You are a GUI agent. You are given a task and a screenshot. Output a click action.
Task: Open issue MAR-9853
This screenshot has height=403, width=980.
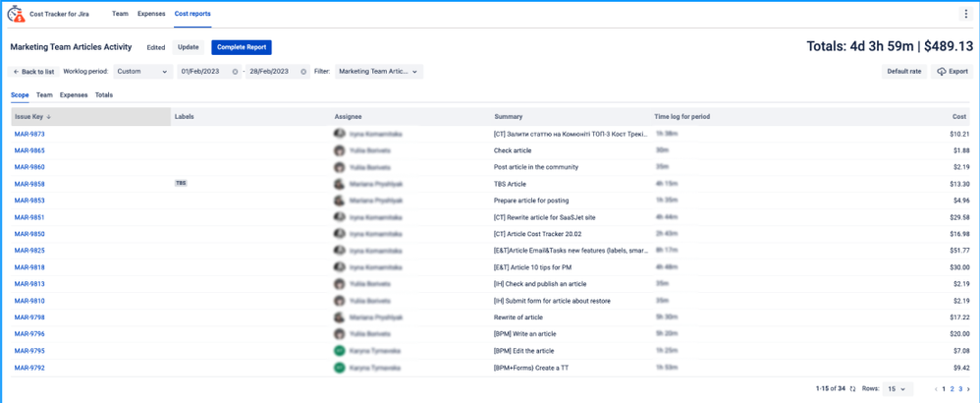(29, 201)
